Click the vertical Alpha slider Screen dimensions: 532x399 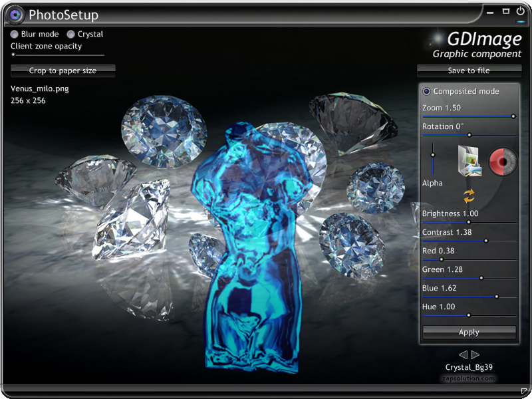point(433,159)
